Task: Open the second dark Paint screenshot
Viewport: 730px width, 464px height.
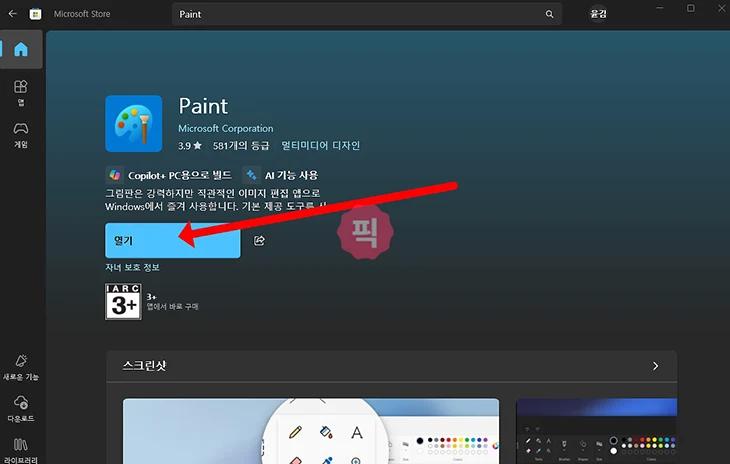Action: (596, 431)
